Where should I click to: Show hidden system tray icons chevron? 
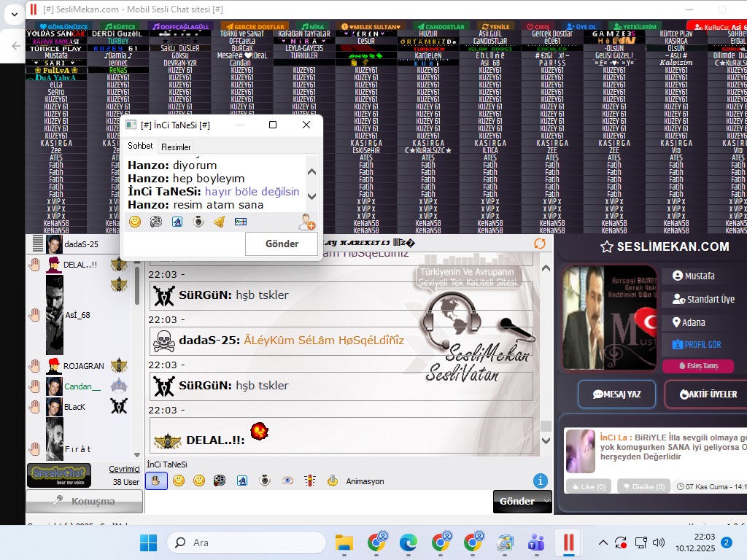603,542
